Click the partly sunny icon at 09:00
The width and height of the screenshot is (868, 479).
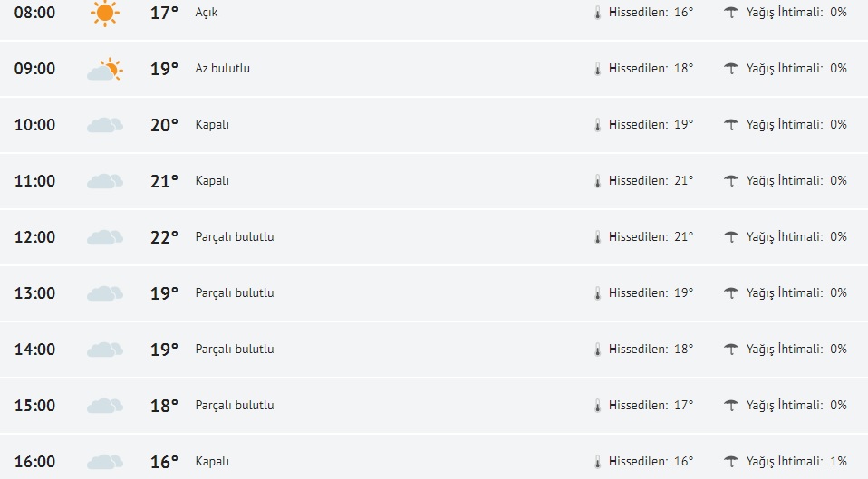click(105, 69)
